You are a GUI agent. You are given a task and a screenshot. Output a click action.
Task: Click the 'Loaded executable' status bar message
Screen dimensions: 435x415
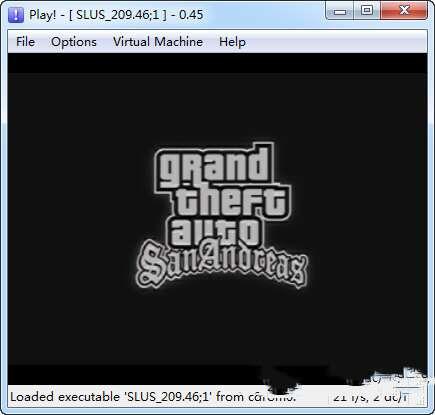pyautogui.click(x=153, y=397)
